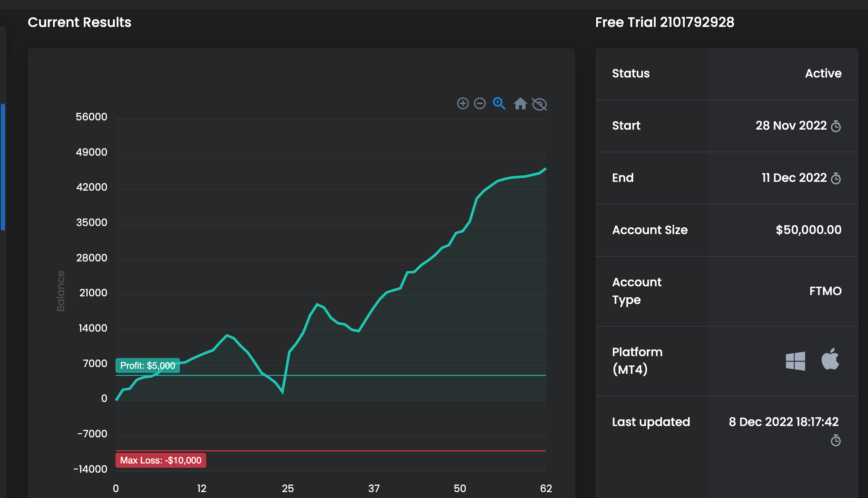Click the Free Trial 2101792928 heading
The height and width of the screenshot is (498, 868).
(x=664, y=22)
